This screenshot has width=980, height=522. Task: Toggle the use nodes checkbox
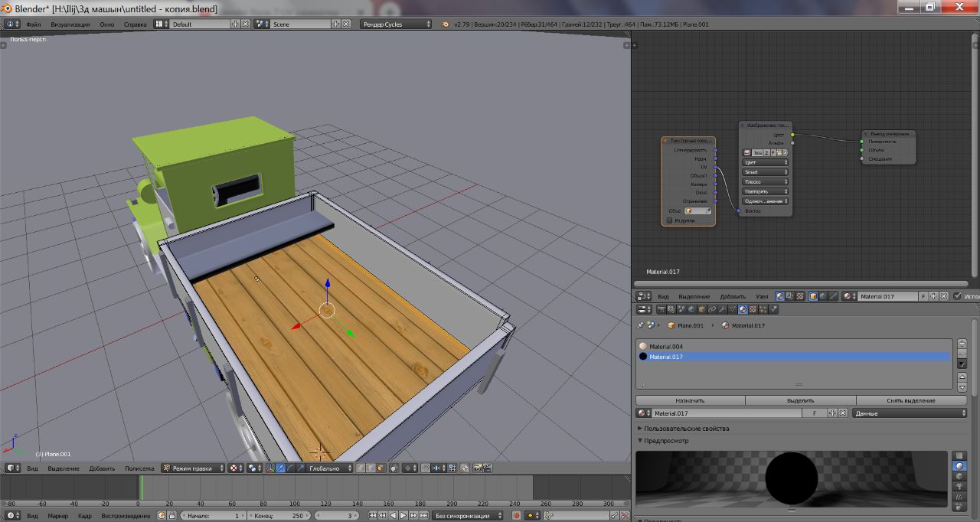[957, 296]
